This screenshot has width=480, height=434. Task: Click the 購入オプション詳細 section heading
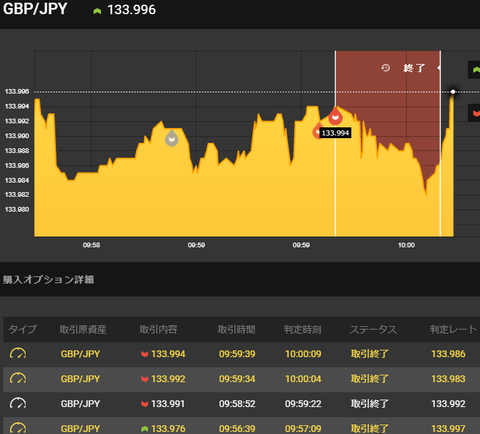48,279
